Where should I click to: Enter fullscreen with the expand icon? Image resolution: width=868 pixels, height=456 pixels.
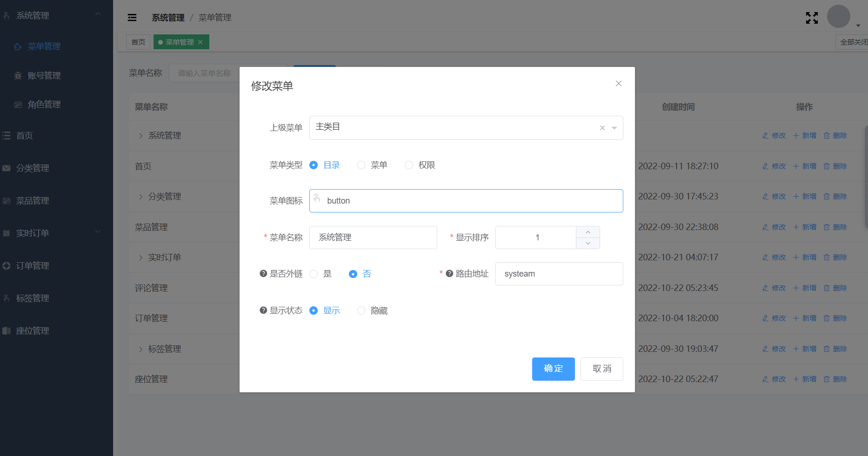pyautogui.click(x=812, y=18)
